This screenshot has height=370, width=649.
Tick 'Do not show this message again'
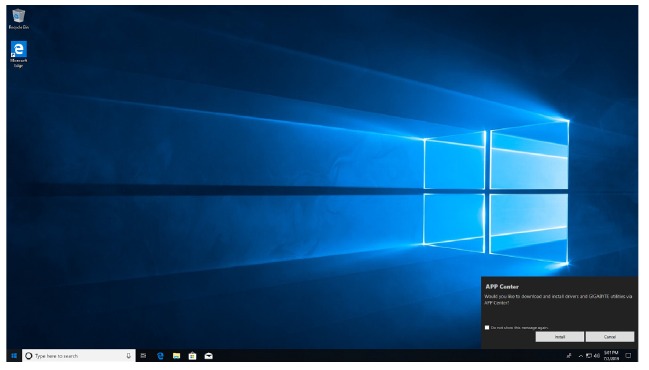(x=487, y=327)
